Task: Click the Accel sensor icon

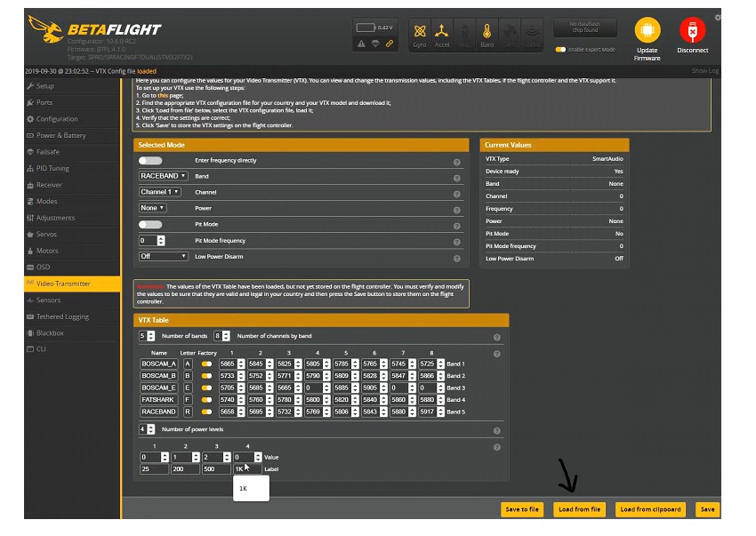Action: (441, 31)
